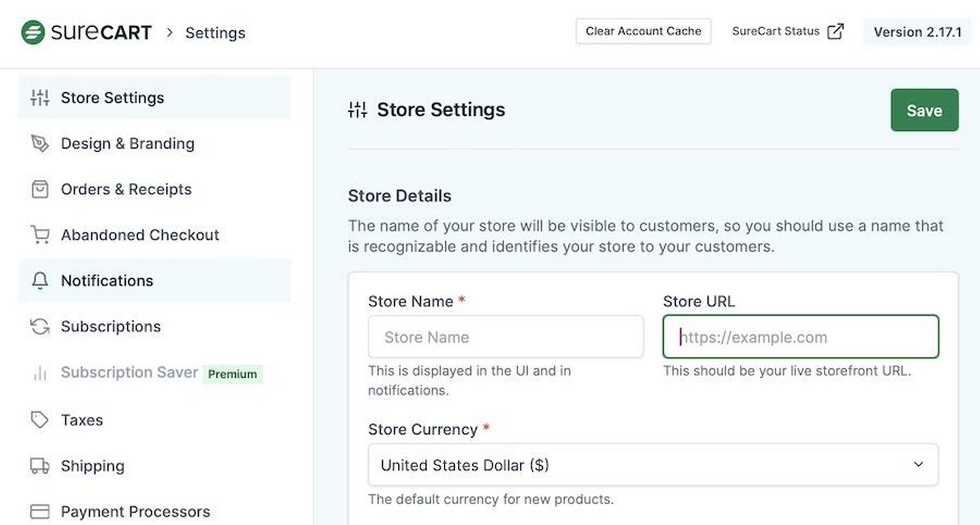Click the Orders & Receipts bag icon
This screenshot has width=980, height=525.
coord(40,189)
